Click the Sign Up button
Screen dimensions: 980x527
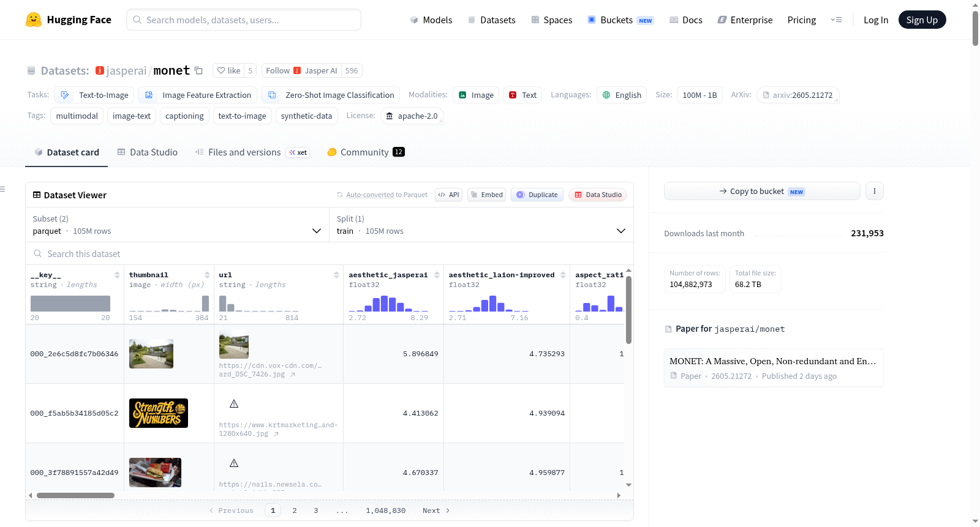tap(922, 20)
